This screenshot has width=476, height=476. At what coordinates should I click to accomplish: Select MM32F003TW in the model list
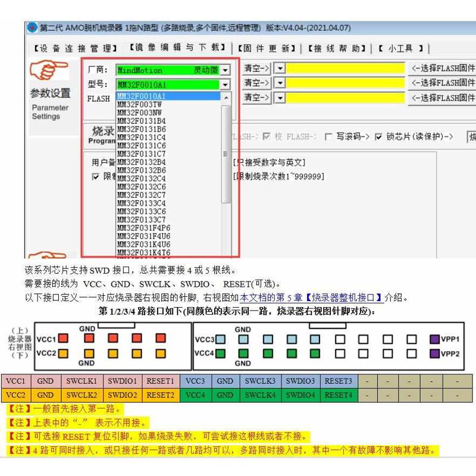click(x=168, y=105)
